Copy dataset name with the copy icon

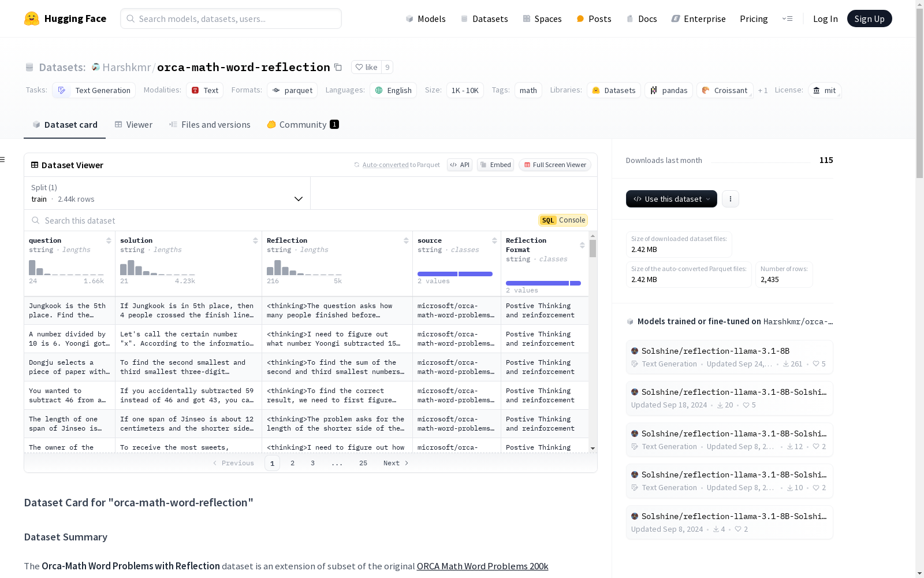pos(338,67)
